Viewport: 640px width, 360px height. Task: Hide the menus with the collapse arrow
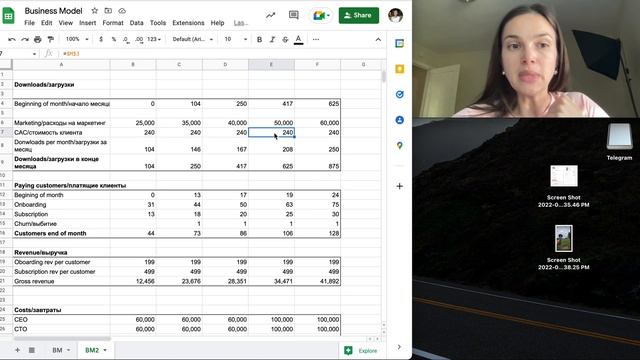[378, 40]
